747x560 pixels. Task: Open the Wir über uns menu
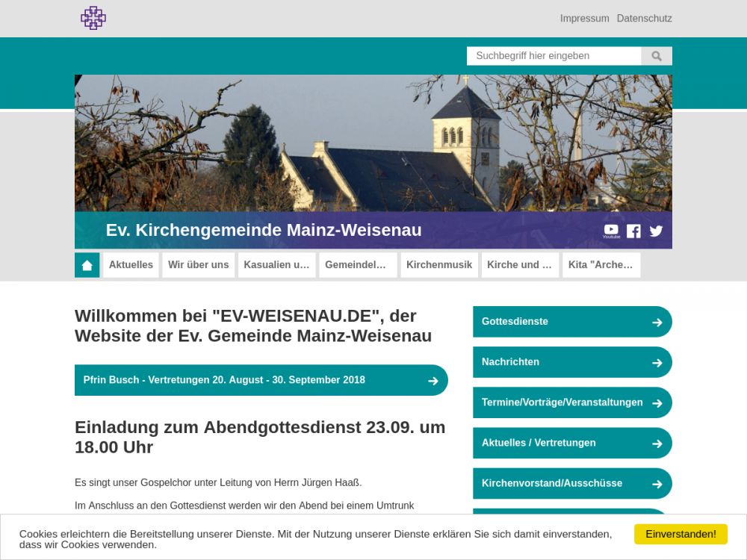tap(198, 265)
